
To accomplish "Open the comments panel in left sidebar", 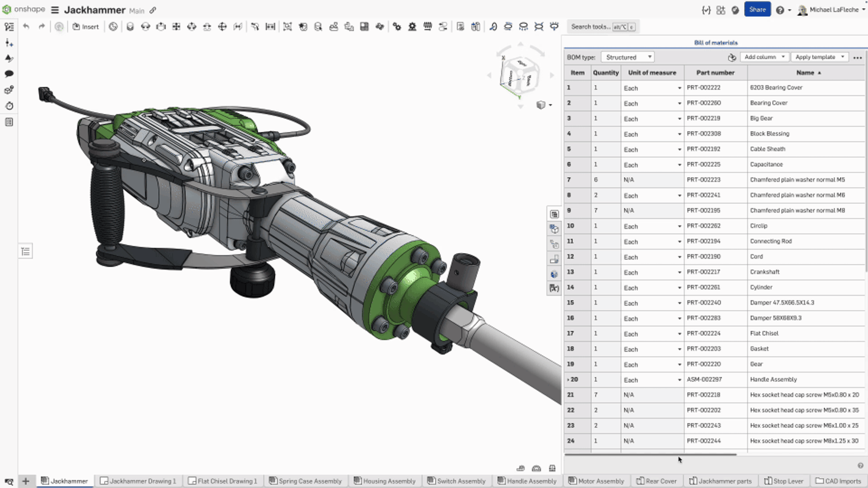I will pos(9,74).
